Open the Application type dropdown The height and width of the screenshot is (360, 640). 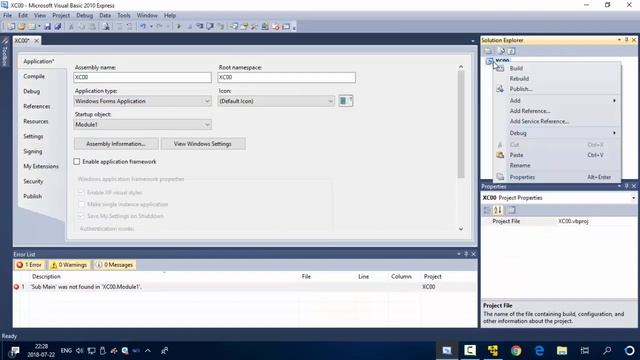(142, 101)
